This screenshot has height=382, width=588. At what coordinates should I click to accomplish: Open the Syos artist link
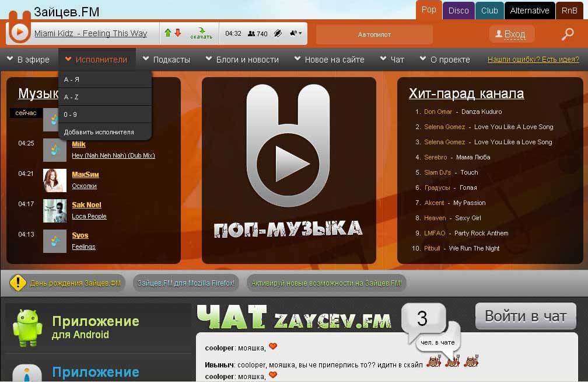pyautogui.click(x=80, y=235)
